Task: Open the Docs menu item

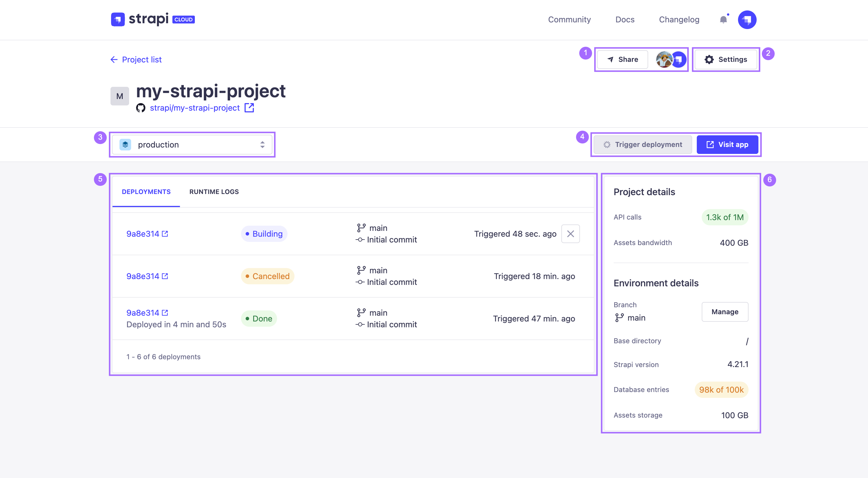Action: [x=625, y=19]
